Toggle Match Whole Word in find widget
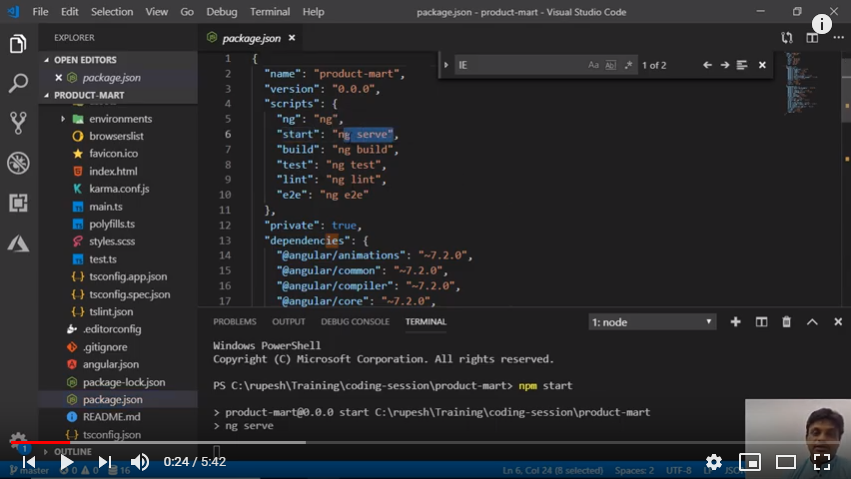This screenshot has height=479, width=851. point(611,65)
